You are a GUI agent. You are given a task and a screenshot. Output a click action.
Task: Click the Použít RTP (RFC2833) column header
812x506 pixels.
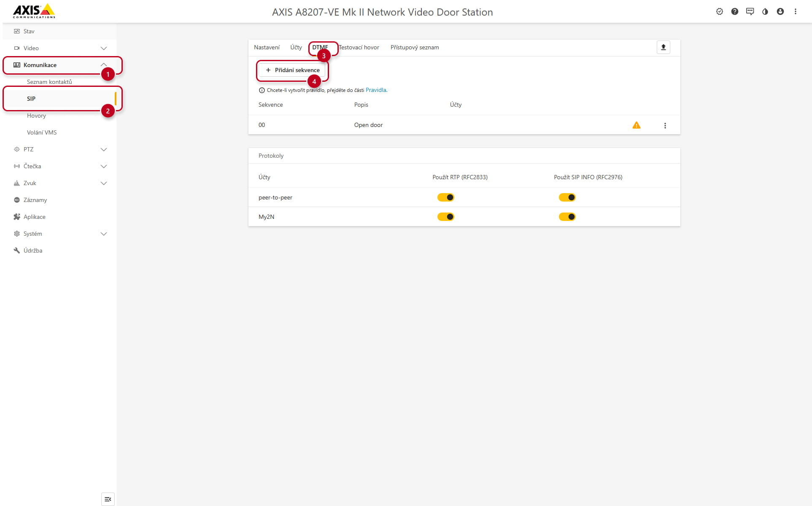[x=460, y=177]
